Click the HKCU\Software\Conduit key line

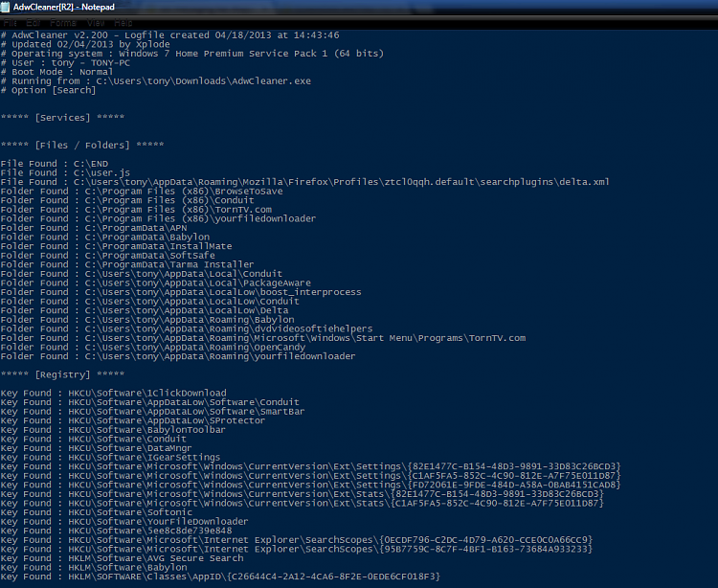coord(94,439)
